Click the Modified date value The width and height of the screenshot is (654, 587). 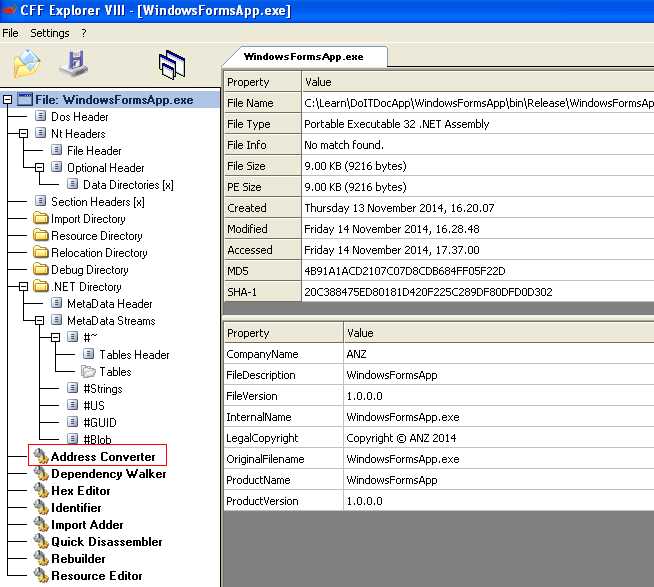click(478, 229)
